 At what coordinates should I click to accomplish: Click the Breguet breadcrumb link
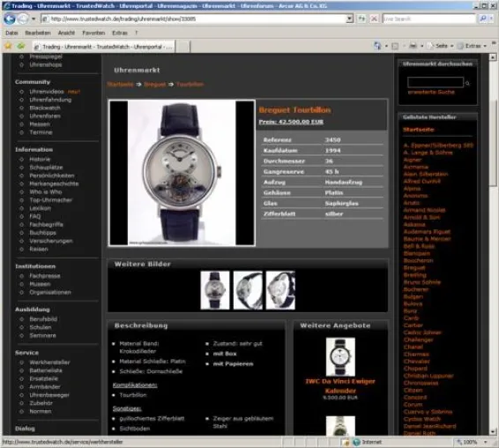click(154, 85)
